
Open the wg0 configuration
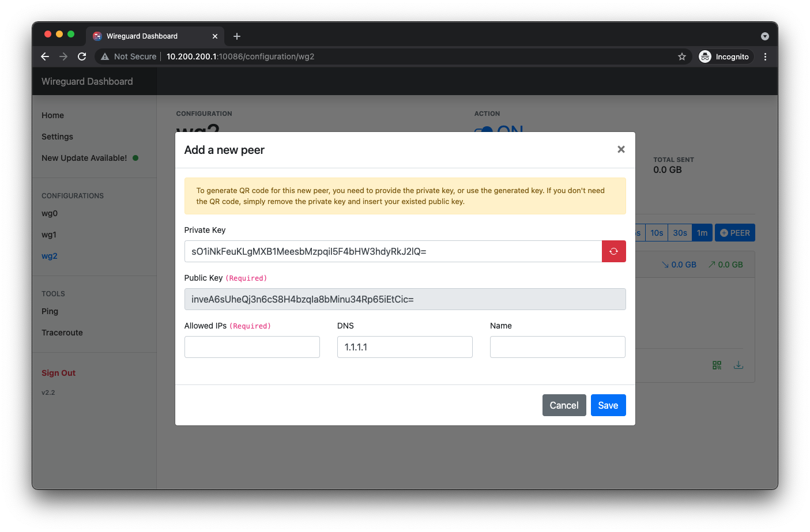[x=50, y=213]
